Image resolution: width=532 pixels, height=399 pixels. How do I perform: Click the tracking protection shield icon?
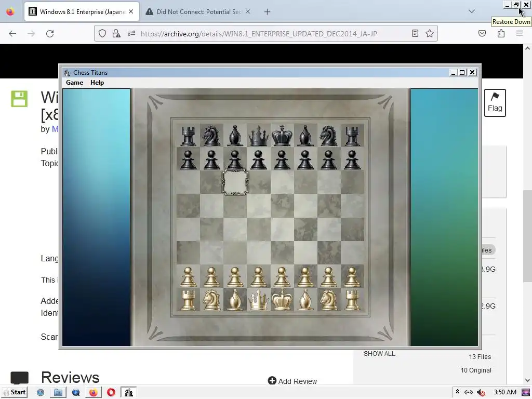click(x=102, y=33)
